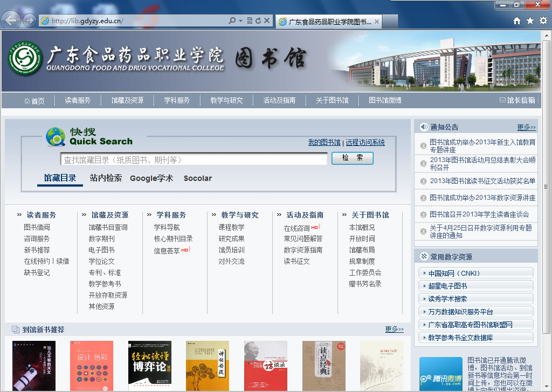Open 中国知网（CNKI）resource

pyautogui.click(x=476, y=273)
